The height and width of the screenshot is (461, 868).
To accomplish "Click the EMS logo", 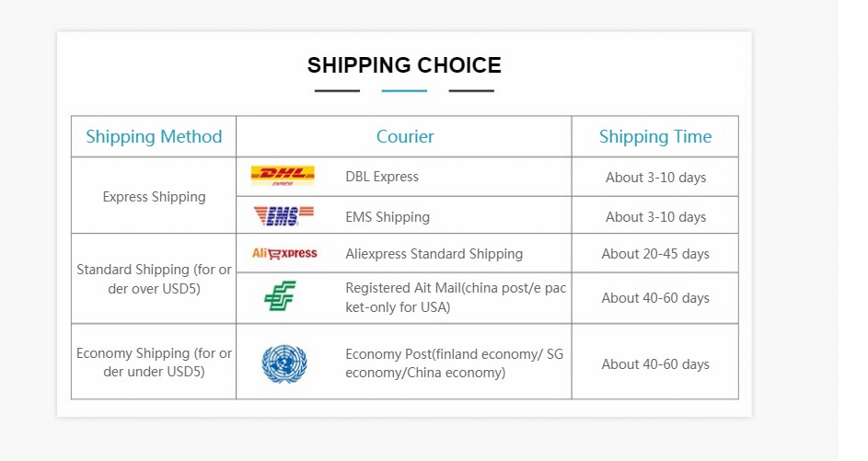I will pyautogui.click(x=284, y=215).
